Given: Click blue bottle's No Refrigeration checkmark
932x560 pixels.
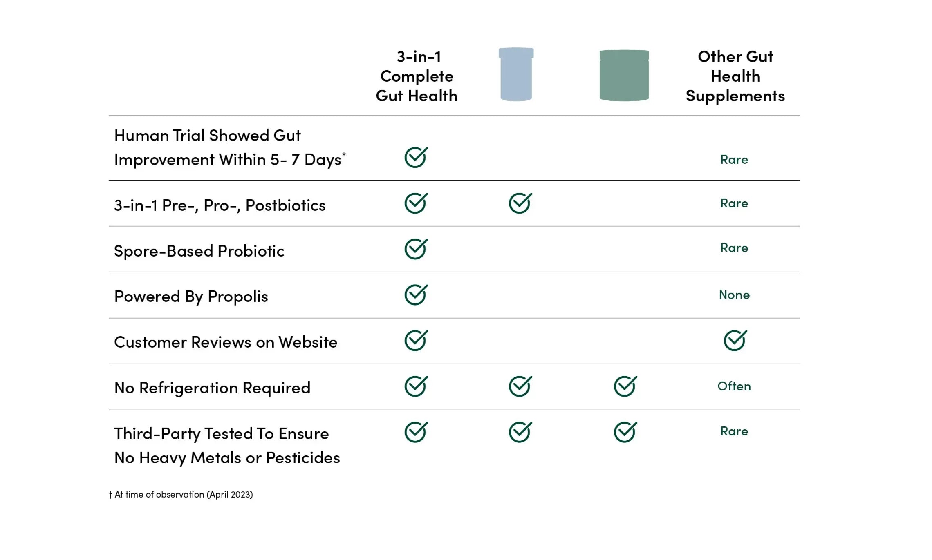Looking at the screenshot, I should click(520, 386).
